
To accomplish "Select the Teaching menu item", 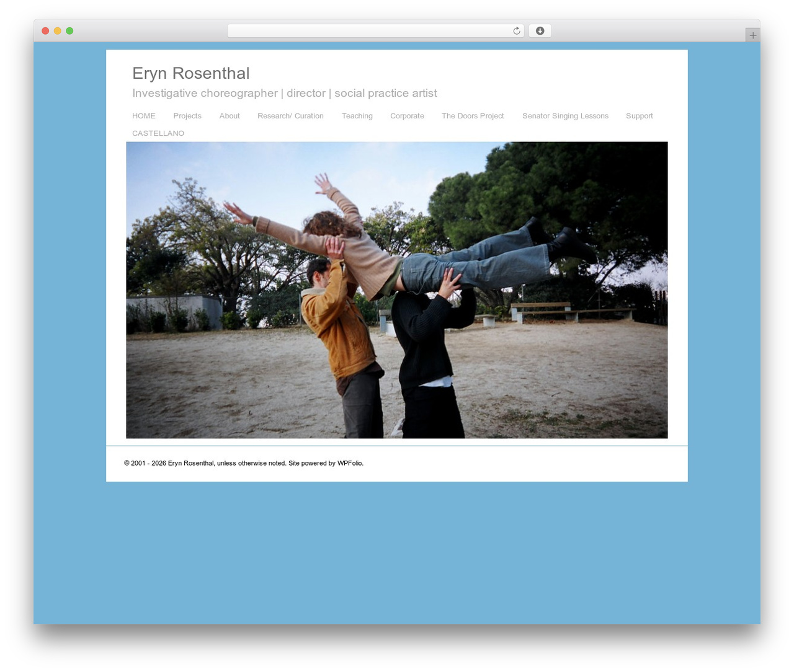I will click(x=357, y=116).
